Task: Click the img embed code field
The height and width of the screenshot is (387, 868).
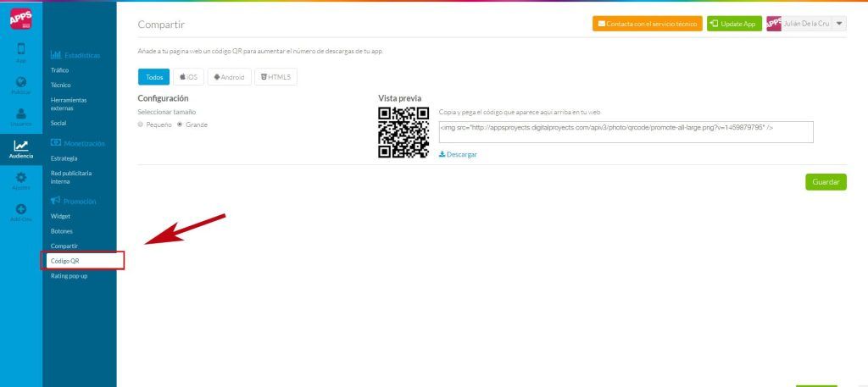Action: (626, 132)
